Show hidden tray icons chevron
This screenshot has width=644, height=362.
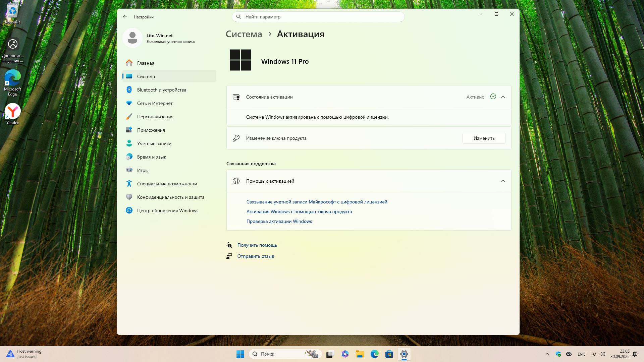(x=547, y=354)
